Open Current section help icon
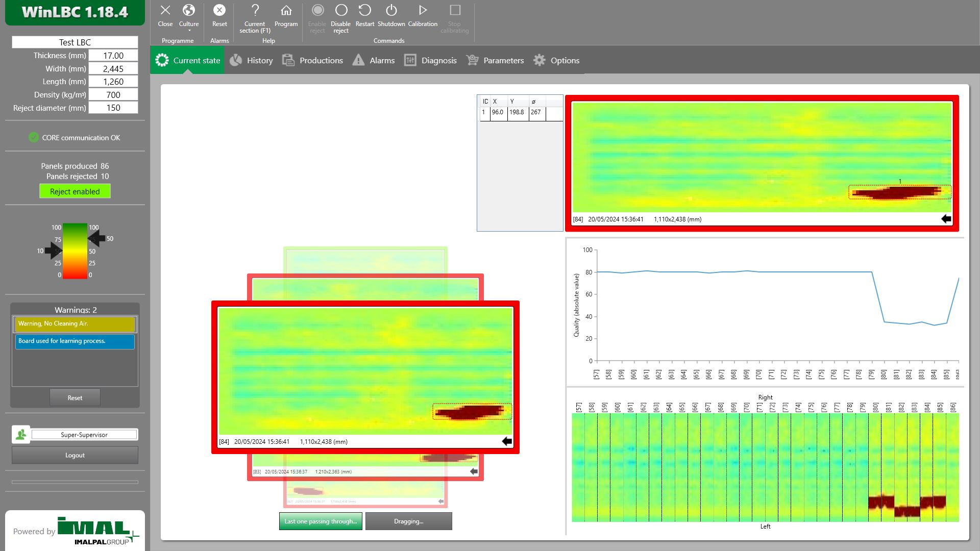 [x=255, y=10]
